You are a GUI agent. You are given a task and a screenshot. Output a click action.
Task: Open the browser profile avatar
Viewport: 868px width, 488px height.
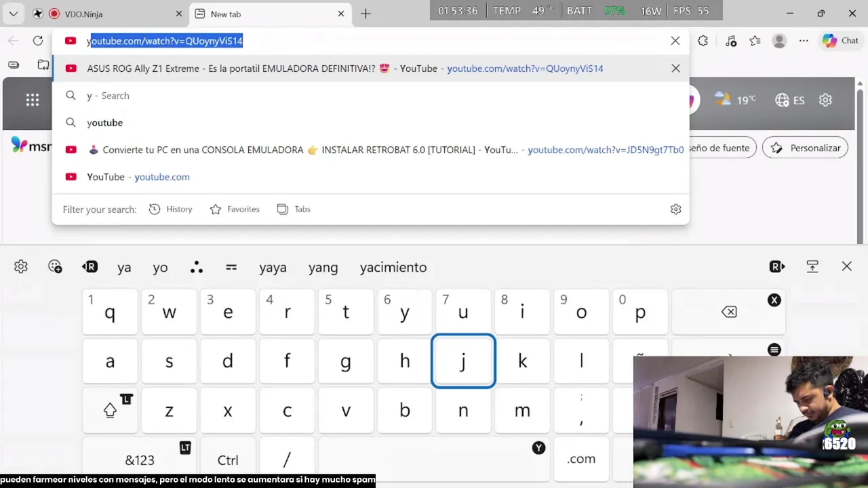pos(779,41)
